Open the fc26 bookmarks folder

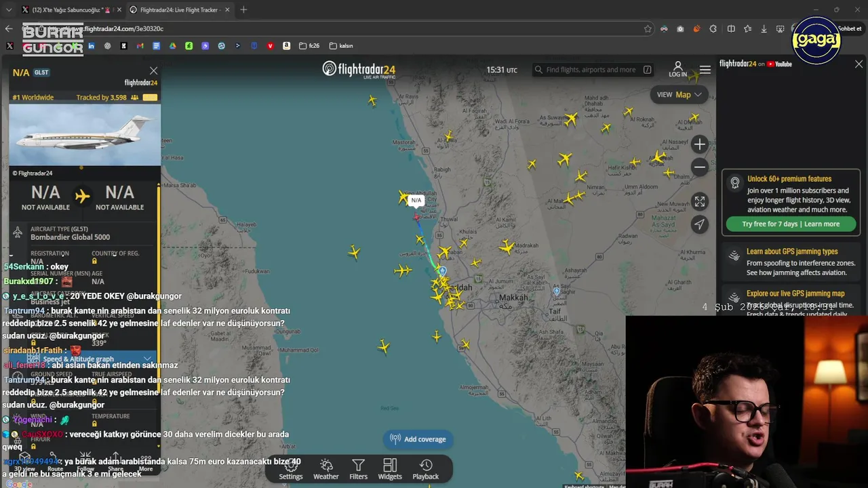coord(310,46)
